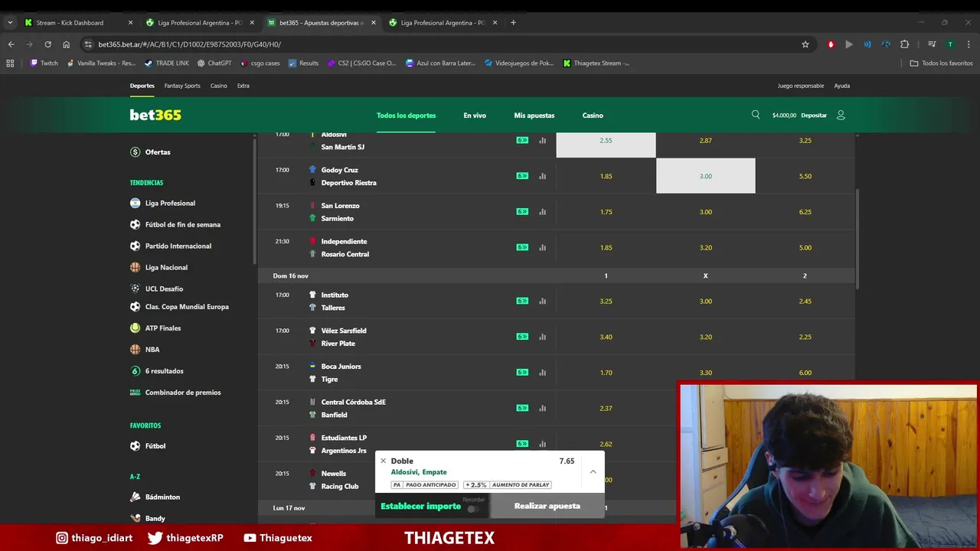The height and width of the screenshot is (551, 980).
Task: Go to Chrome home page icon
Action: (x=66, y=44)
